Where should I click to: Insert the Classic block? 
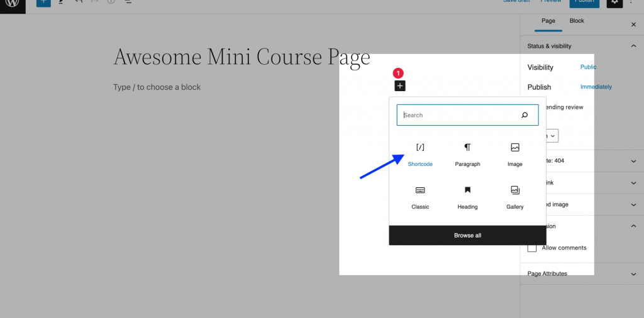[420, 197]
